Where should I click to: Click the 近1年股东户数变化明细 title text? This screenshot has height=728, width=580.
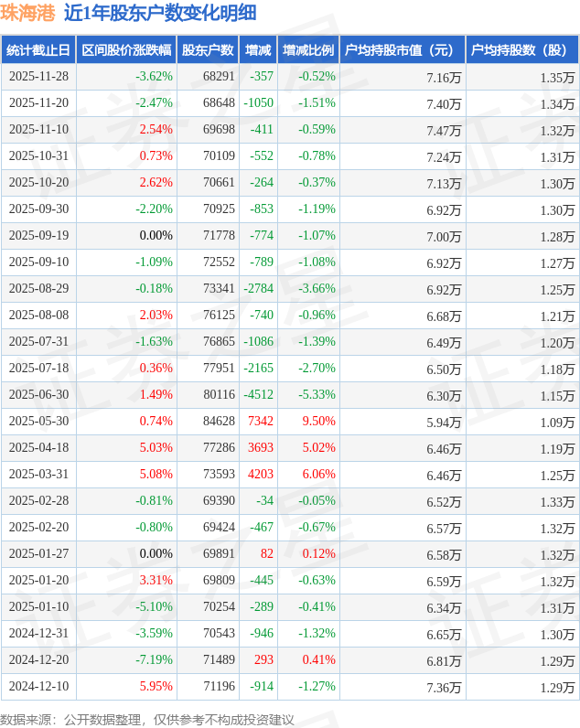click(x=160, y=13)
